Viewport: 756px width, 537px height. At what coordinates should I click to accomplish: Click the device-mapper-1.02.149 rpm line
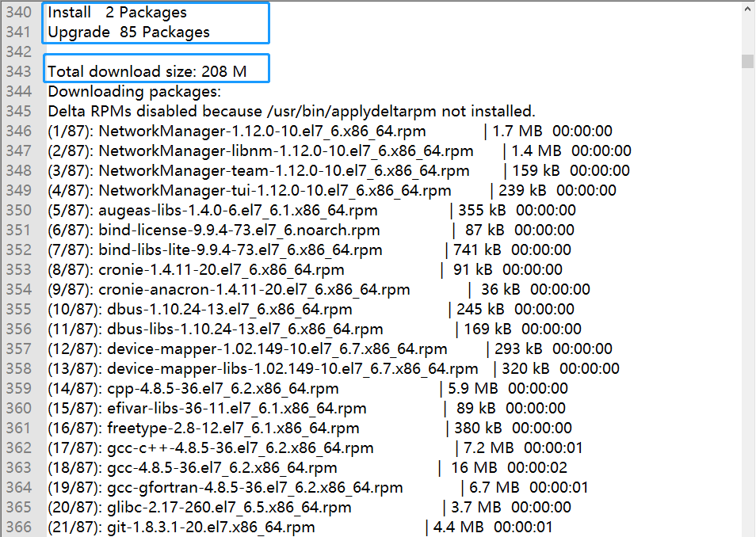330,348
